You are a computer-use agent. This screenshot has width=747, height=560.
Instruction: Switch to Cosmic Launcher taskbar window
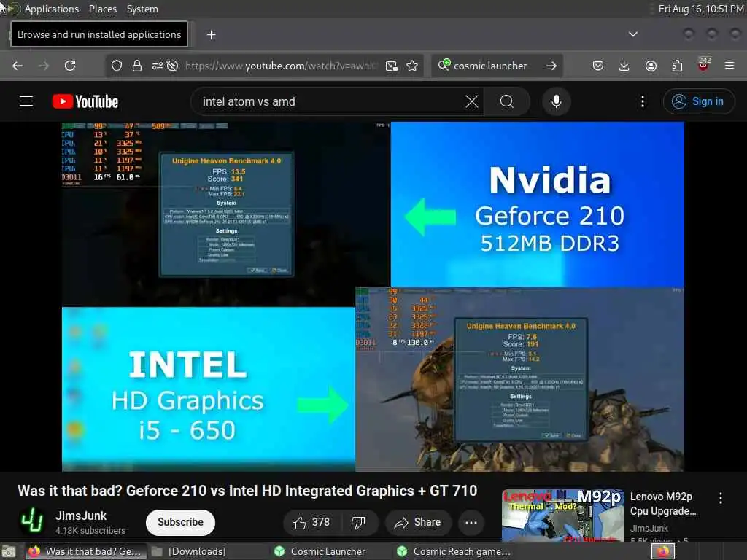(x=320, y=551)
